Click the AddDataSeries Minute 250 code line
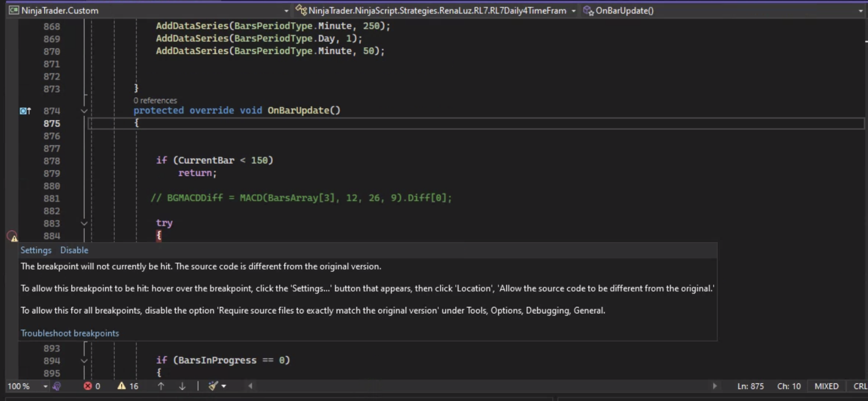The width and height of the screenshot is (868, 401). pos(273,26)
